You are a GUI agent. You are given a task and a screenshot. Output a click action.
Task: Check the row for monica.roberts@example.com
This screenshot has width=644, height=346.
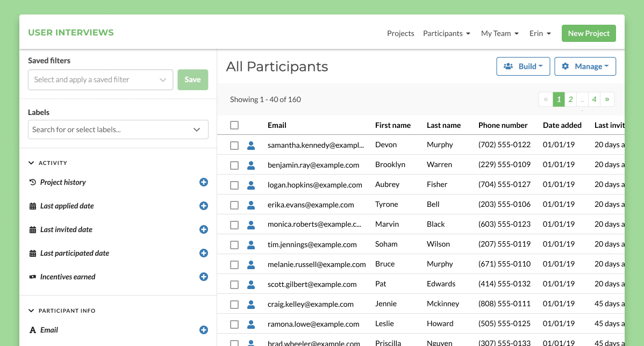coord(234,224)
